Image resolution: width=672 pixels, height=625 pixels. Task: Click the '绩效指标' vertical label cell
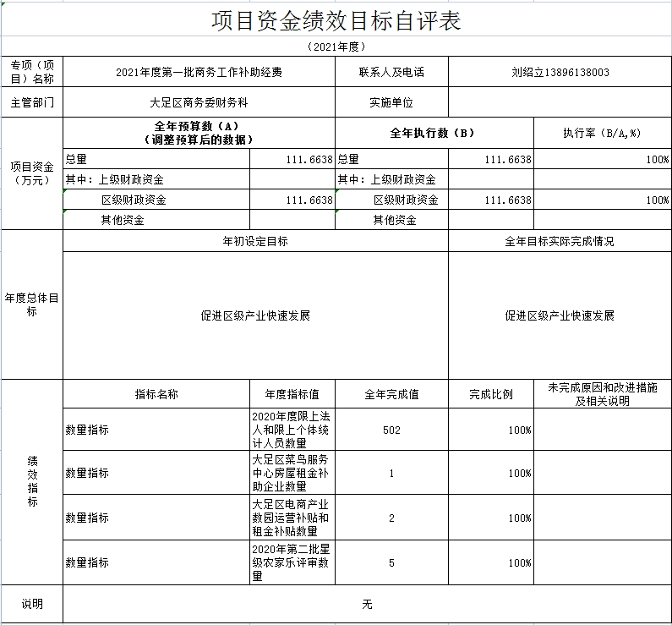click(x=32, y=482)
